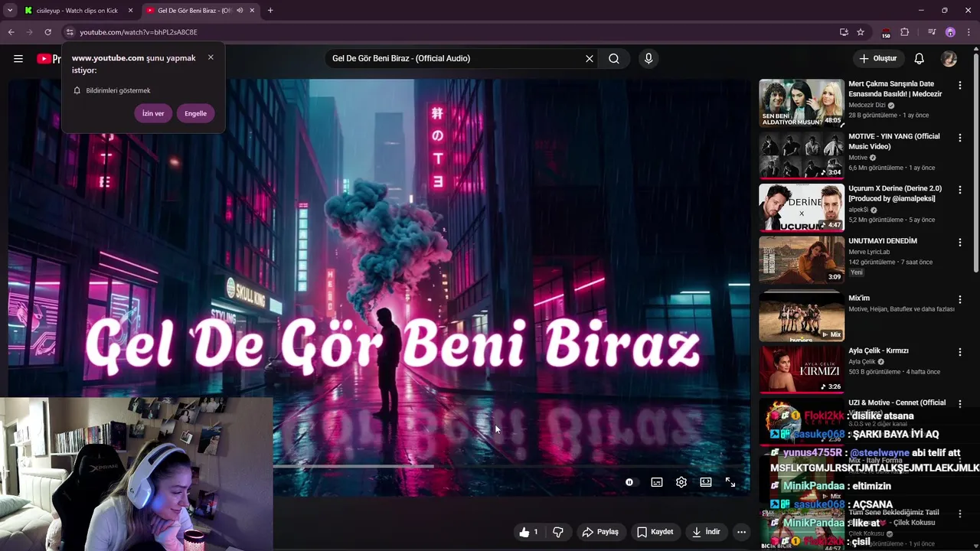Mute the tab via speaker icon
980x551 pixels.
pyautogui.click(x=240, y=11)
